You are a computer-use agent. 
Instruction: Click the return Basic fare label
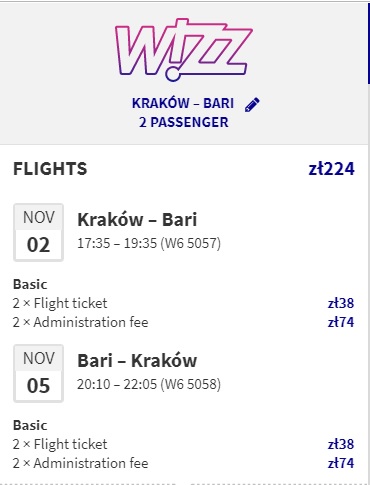(x=30, y=425)
